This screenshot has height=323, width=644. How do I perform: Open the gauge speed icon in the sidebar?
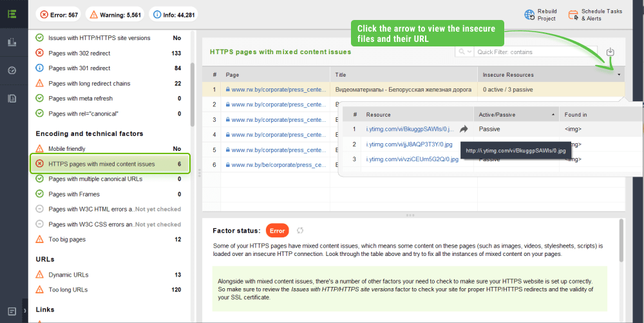pos(12,70)
